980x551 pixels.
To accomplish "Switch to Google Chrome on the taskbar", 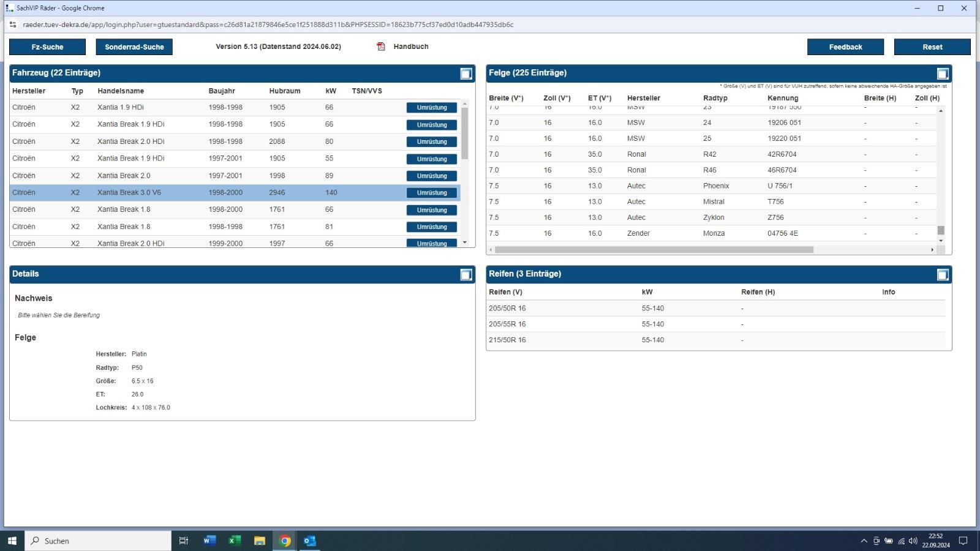I will pos(285,541).
